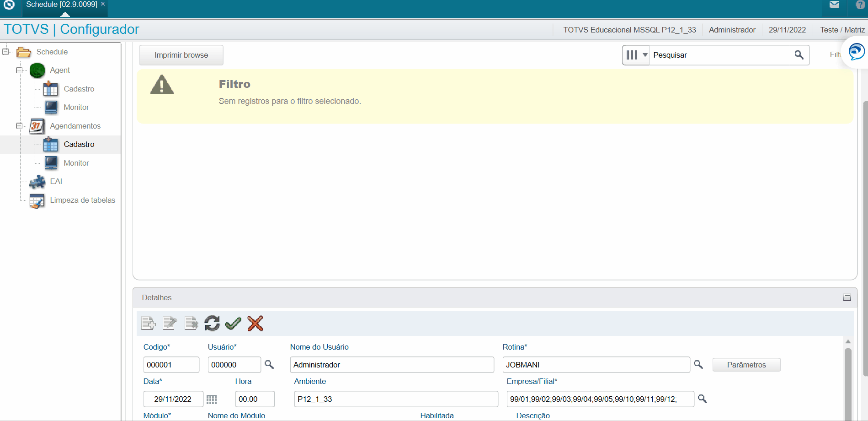Image resolution: width=868 pixels, height=421 pixels.
Task: Click the Codigo field 000001
Action: pos(171,365)
